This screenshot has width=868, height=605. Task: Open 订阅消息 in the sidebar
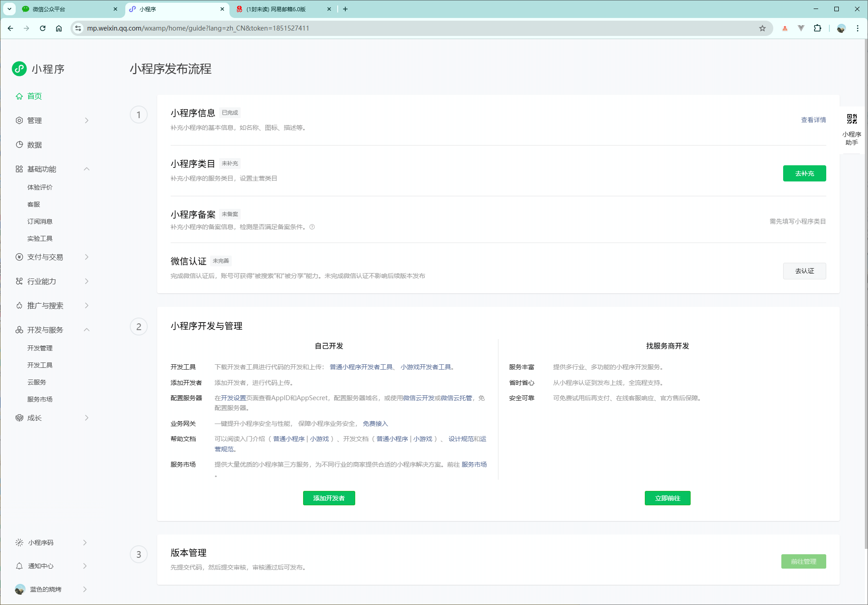[40, 221]
